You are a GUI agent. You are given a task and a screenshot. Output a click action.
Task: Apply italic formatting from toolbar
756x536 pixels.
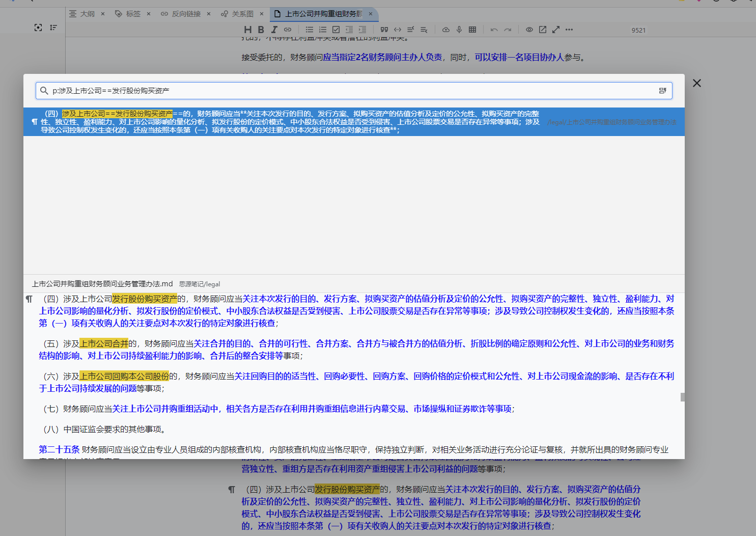pyautogui.click(x=274, y=30)
